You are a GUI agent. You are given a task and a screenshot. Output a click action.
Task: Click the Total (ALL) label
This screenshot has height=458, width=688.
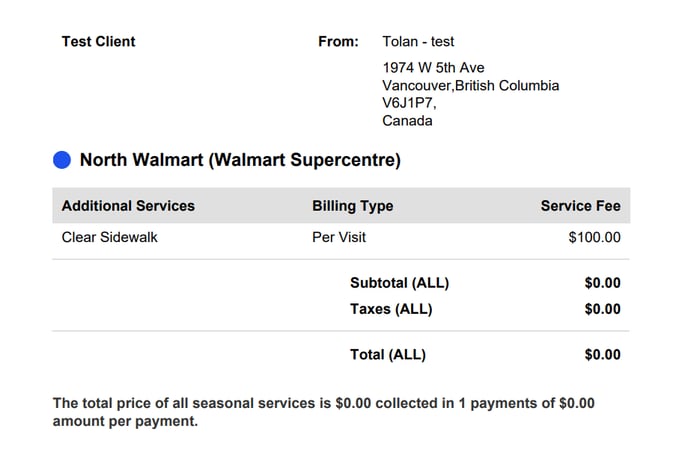388,354
